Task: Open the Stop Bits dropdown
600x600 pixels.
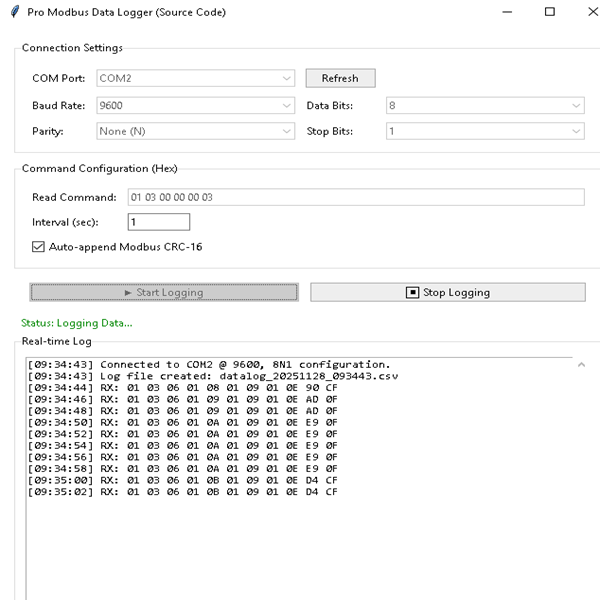Action: click(485, 131)
